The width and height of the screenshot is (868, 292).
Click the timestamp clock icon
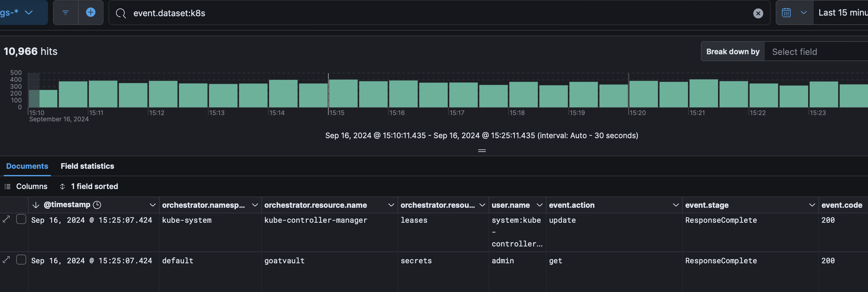pos(97,205)
